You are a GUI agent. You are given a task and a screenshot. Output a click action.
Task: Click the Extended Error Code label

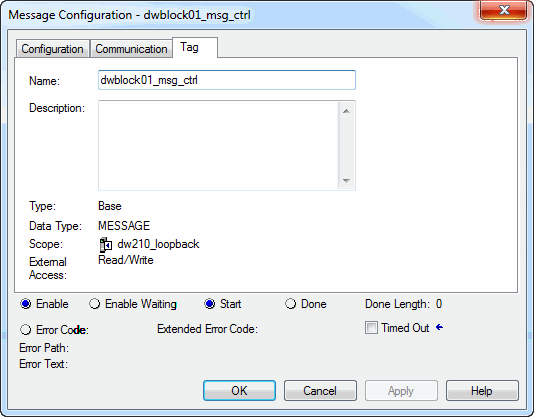coord(207,329)
